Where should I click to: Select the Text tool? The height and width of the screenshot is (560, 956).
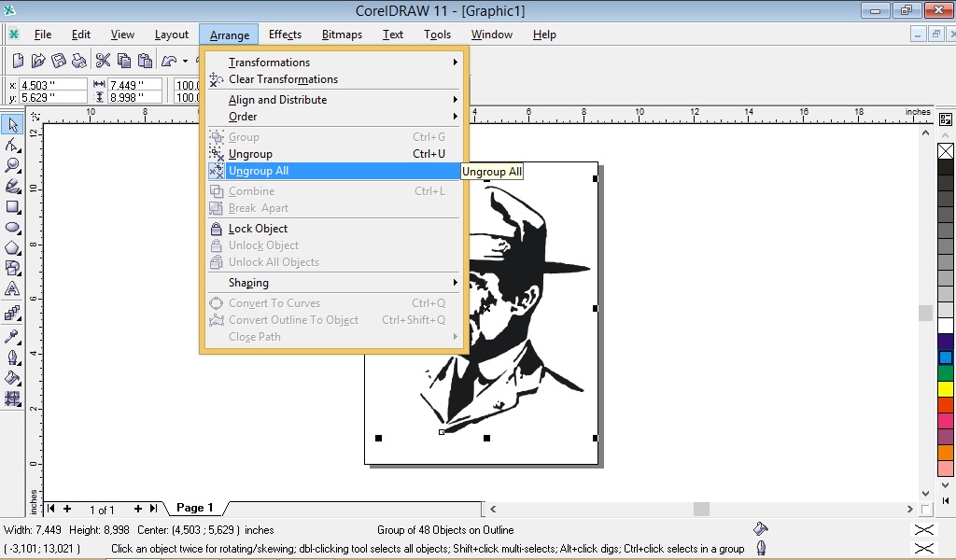pyautogui.click(x=12, y=288)
